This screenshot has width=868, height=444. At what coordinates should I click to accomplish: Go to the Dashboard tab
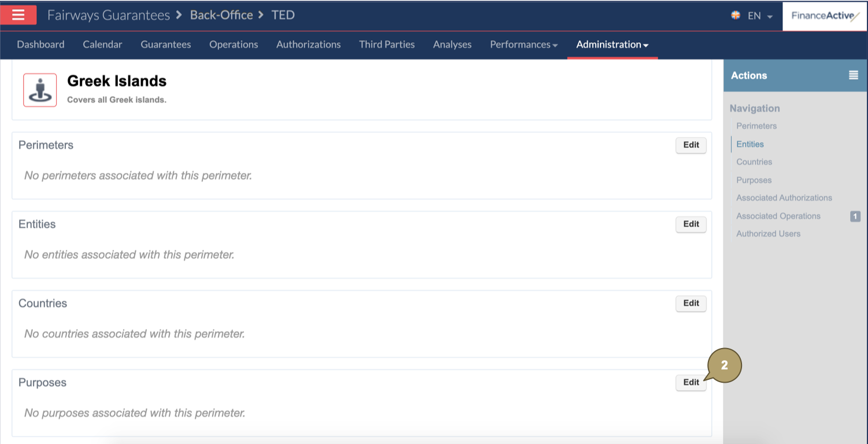tap(40, 45)
